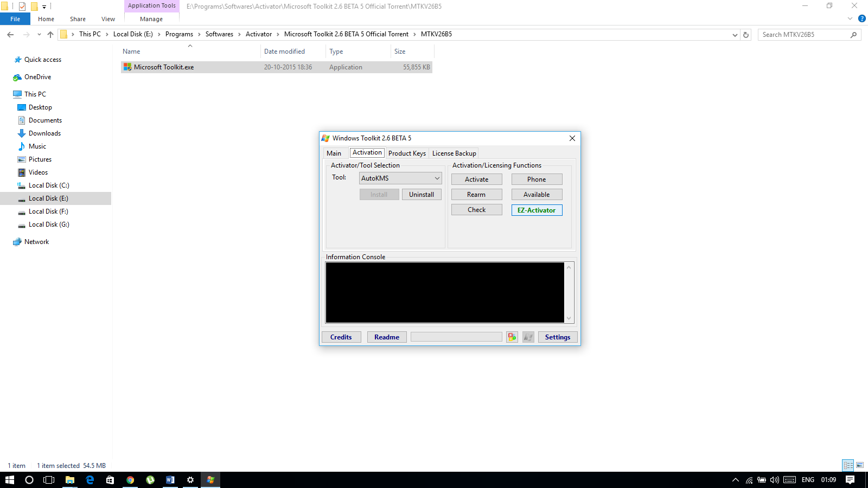This screenshot has width=868, height=488.
Task: Open Microsoft Word from taskbar
Action: [170, 480]
